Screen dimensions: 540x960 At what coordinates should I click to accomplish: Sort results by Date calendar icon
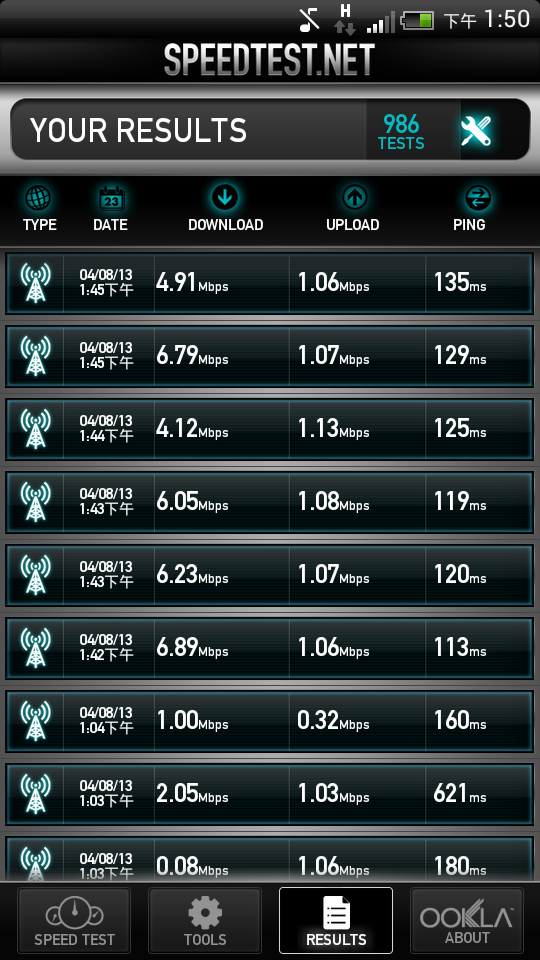(x=111, y=198)
